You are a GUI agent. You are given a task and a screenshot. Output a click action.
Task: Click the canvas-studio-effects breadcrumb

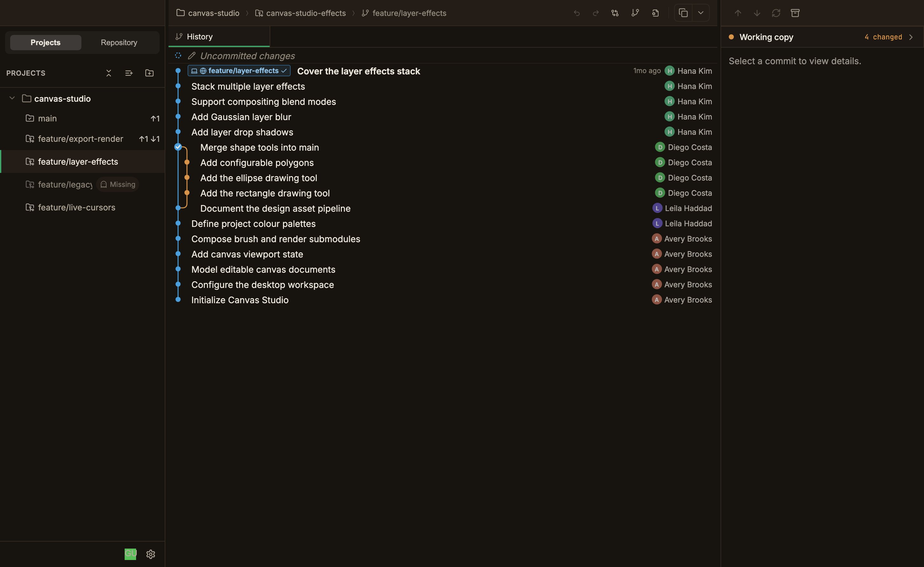click(x=300, y=13)
